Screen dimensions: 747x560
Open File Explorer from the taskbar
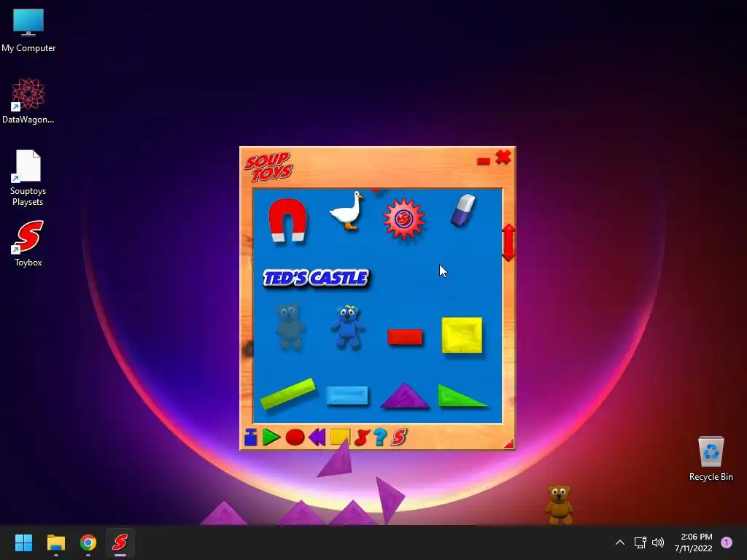coord(55,542)
